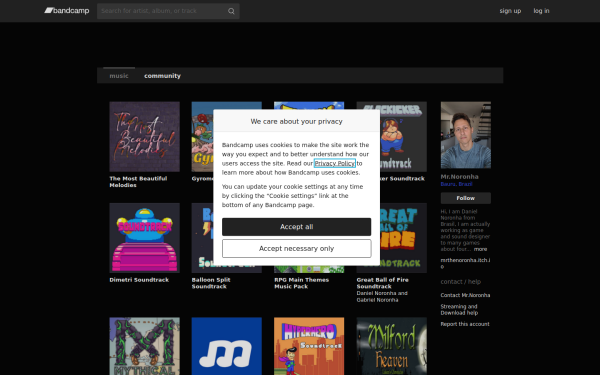Open the Hyperhero Soundtrack album cover
Screen dimensions: 600x375
(x=309, y=346)
